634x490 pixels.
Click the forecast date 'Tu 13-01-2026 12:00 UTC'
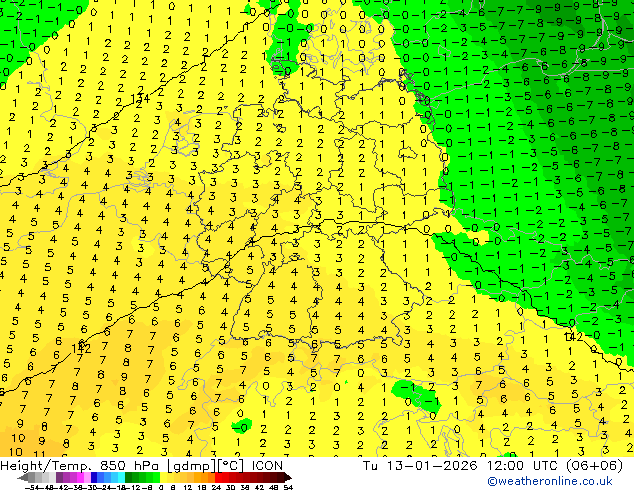click(461, 466)
